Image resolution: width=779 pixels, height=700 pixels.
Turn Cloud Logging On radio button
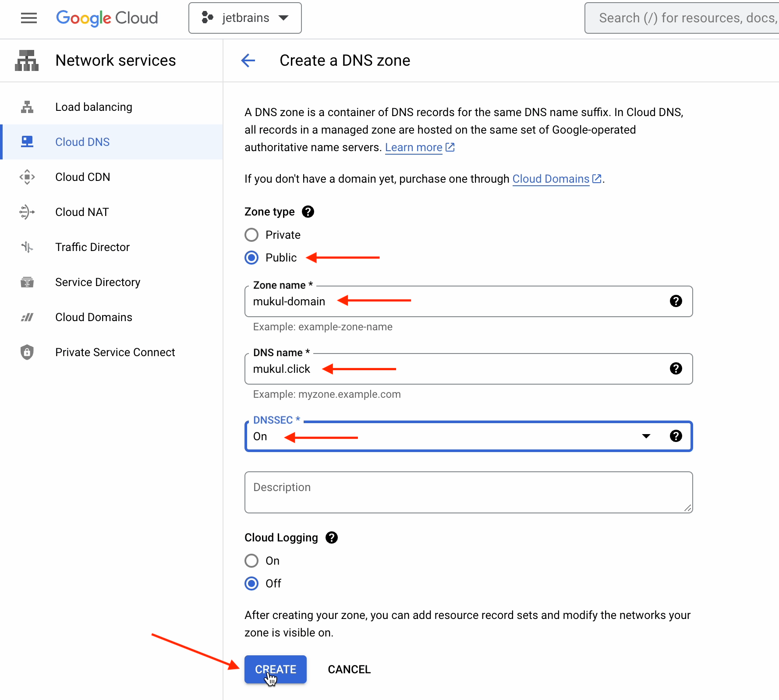pyautogui.click(x=251, y=561)
